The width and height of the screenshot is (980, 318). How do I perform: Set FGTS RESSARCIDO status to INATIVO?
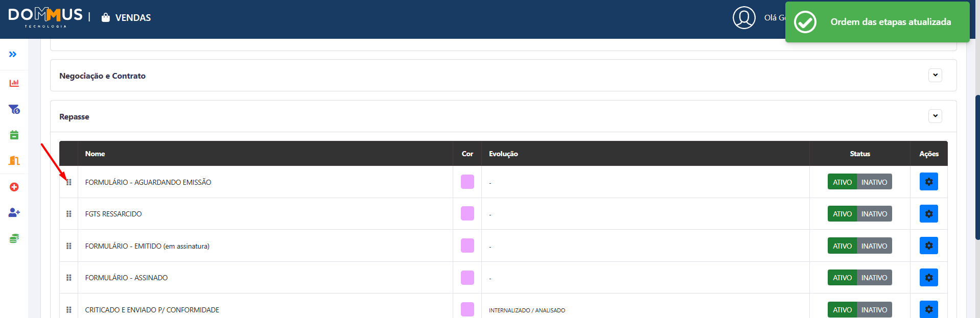(874, 214)
